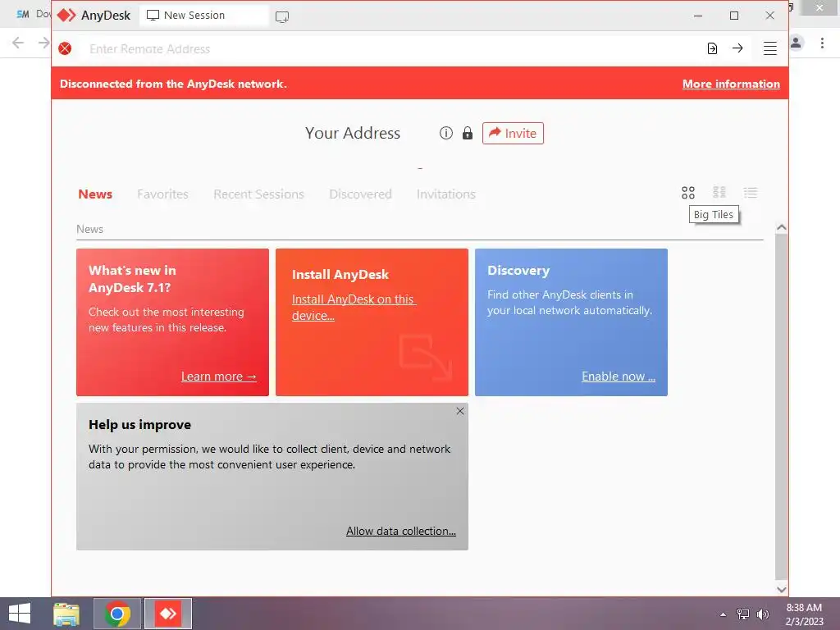840x630 pixels.
Task: Click AnyDesk icon in the taskbar
Action: 168,614
